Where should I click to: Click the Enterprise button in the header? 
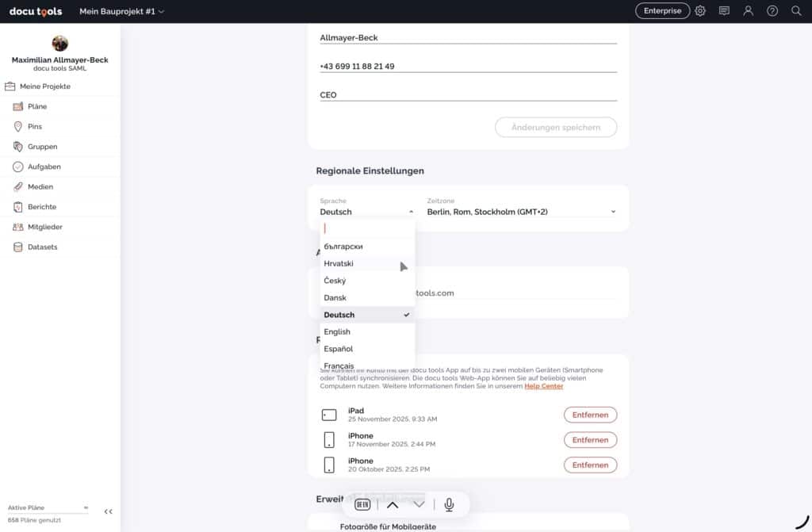point(662,11)
